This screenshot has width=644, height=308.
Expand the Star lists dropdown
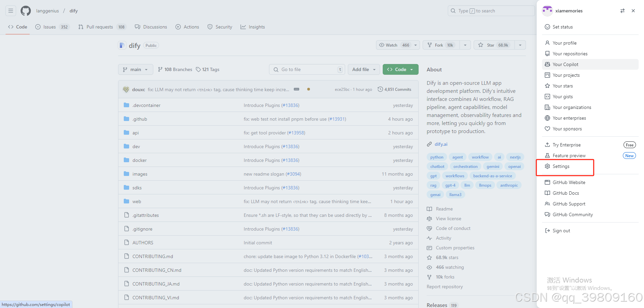click(x=520, y=45)
